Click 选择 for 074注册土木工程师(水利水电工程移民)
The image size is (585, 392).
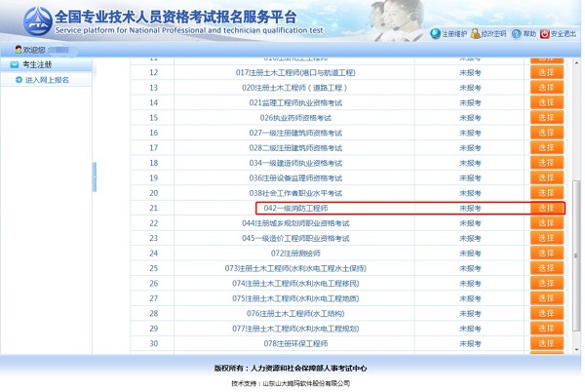(547, 283)
